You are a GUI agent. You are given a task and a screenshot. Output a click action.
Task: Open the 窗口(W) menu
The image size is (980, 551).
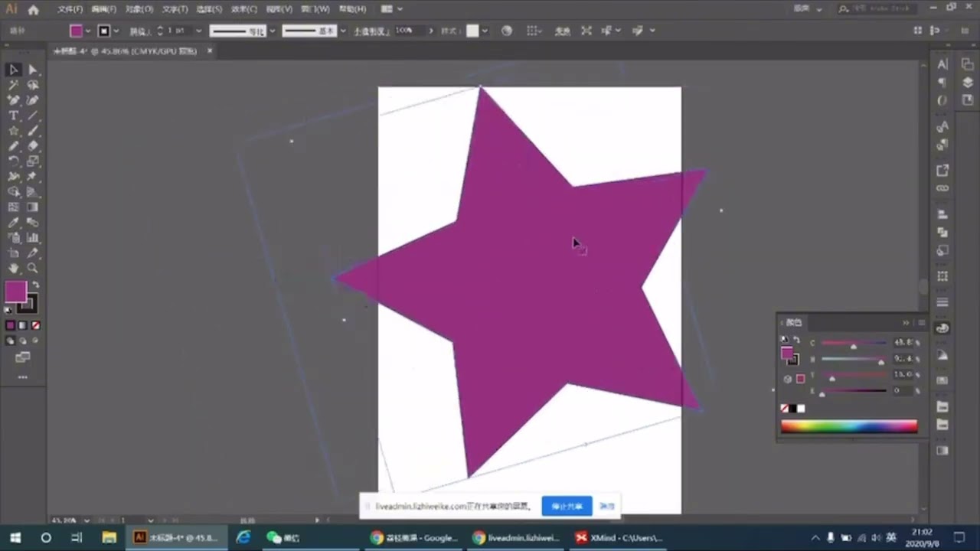pos(315,9)
